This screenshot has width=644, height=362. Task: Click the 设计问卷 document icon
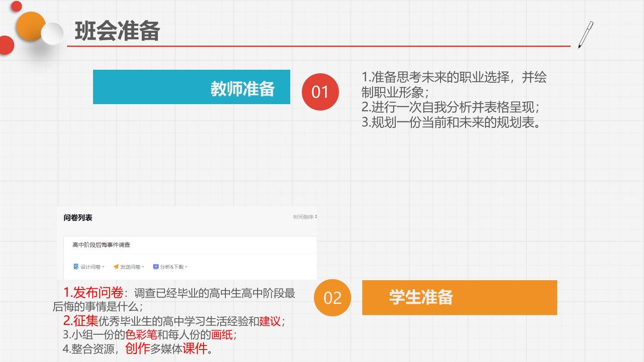(76, 267)
